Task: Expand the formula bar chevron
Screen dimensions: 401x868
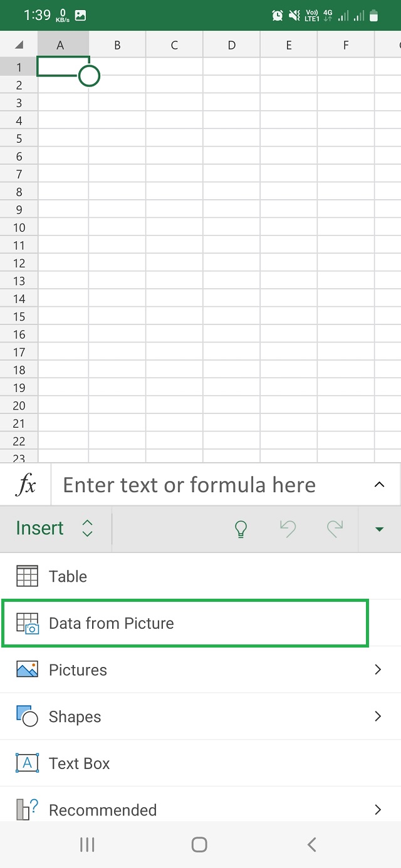Action: pyautogui.click(x=379, y=485)
